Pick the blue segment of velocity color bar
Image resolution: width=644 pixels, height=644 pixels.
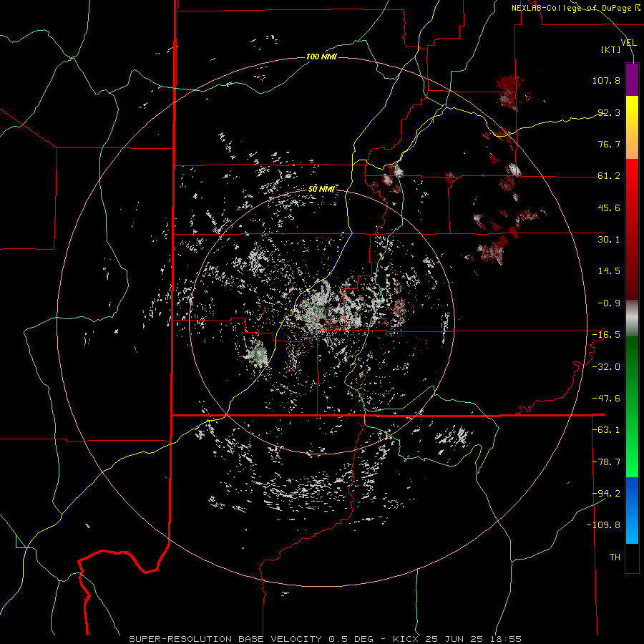coord(632,510)
